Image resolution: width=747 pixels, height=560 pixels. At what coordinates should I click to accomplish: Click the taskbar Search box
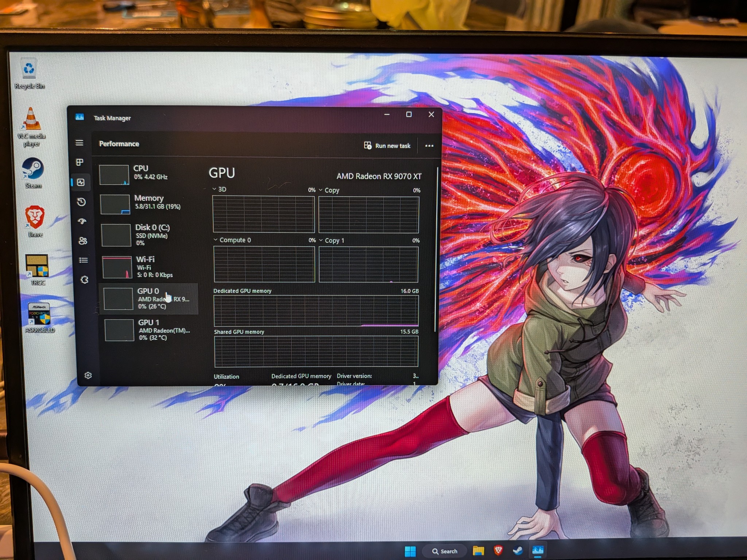pyautogui.click(x=445, y=551)
